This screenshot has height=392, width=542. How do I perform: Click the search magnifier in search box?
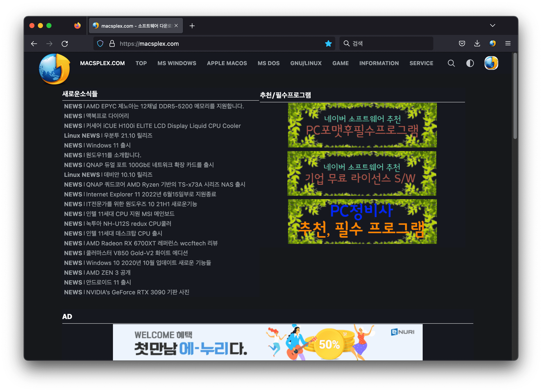[x=347, y=43]
